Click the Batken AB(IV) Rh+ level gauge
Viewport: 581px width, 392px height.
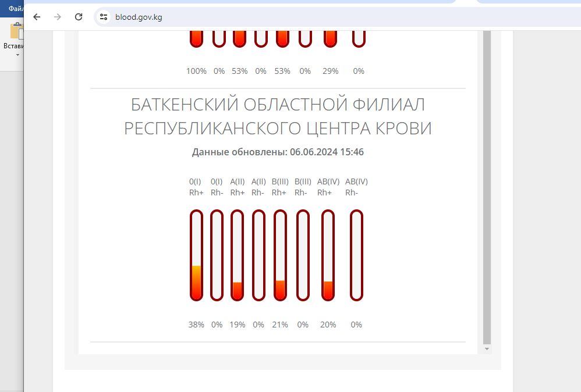click(x=328, y=256)
